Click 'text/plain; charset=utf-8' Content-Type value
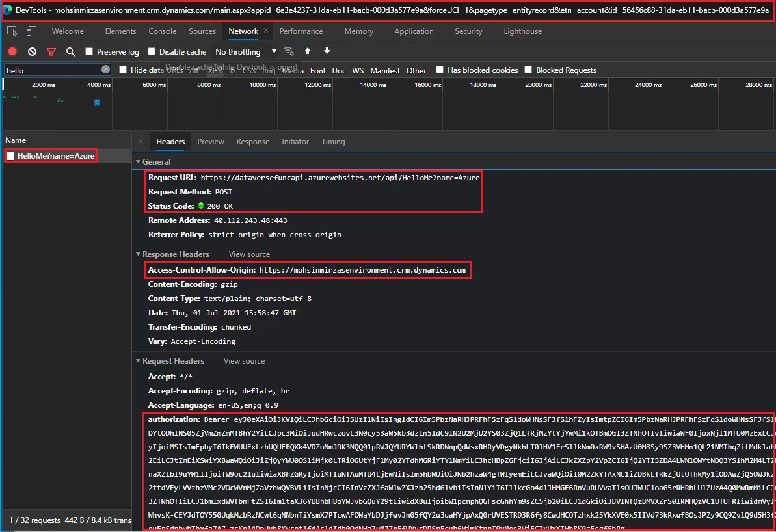Viewport: 776px width, 532px height. pos(258,299)
